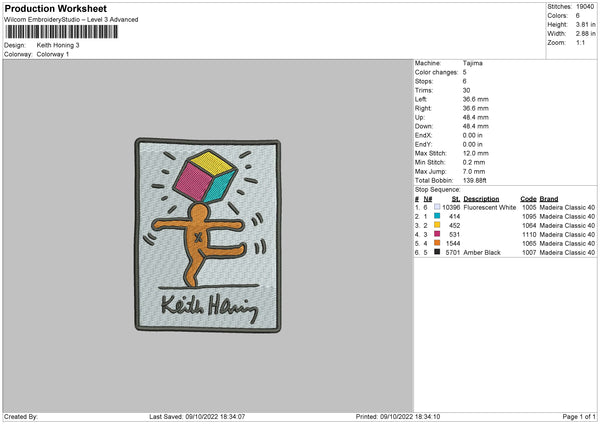Viewport: 600px width, 424px height.
Task: Click 'Madeira Classic 40' in the first row
Action: pyautogui.click(x=567, y=207)
